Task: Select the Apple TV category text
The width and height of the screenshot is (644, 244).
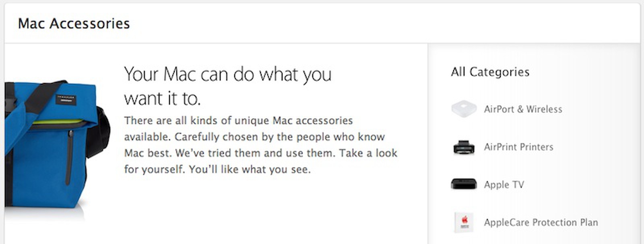Action: click(504, 184)
